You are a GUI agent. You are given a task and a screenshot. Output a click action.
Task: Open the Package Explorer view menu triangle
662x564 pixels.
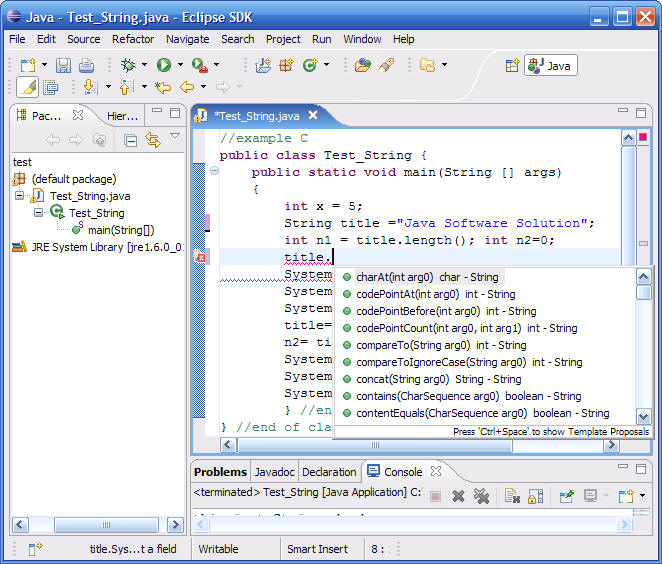(175, 137)
